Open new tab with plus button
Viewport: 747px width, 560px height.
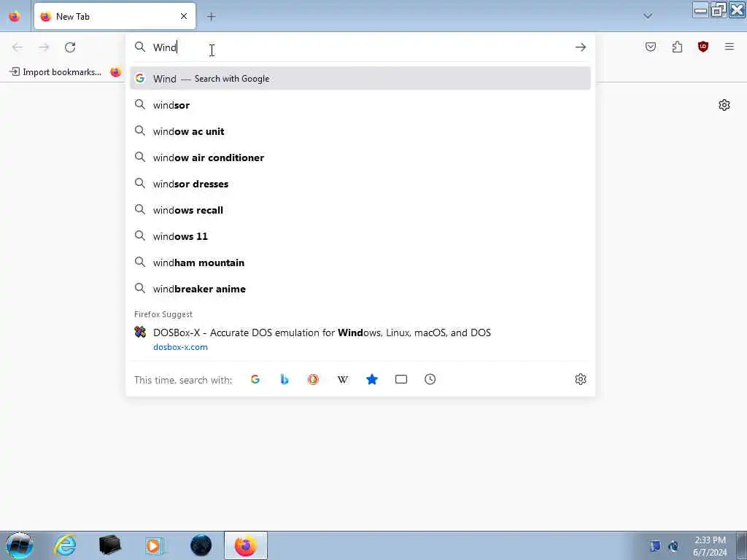(x=211, y=17)
